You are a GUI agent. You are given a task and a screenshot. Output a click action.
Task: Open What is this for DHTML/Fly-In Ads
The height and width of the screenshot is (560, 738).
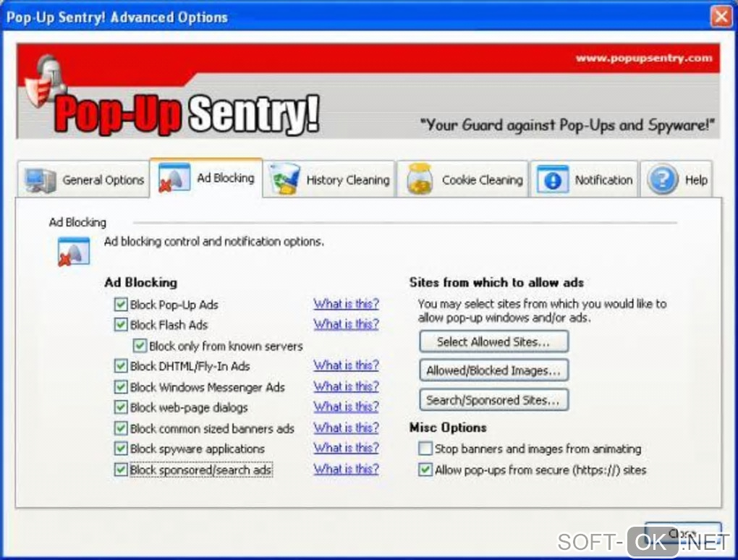click(347, 365)
